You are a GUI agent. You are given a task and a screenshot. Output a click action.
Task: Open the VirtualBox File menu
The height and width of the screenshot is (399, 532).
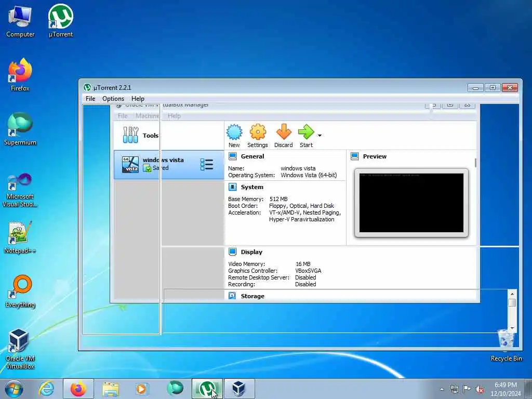pyautogui.click(x=123, y=116)
